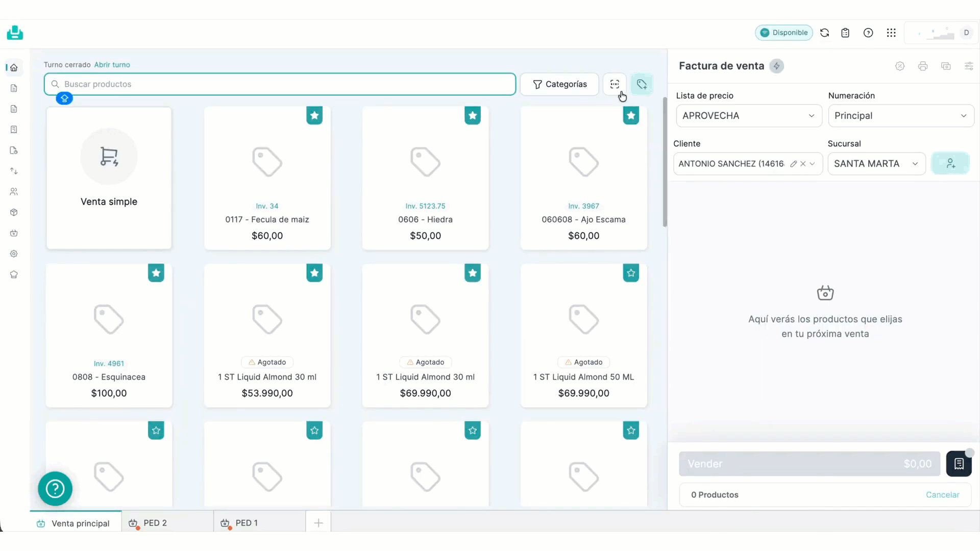Screen dimensions: 980x551
Task: Click Cancelar link
Action: coord(942,495)
